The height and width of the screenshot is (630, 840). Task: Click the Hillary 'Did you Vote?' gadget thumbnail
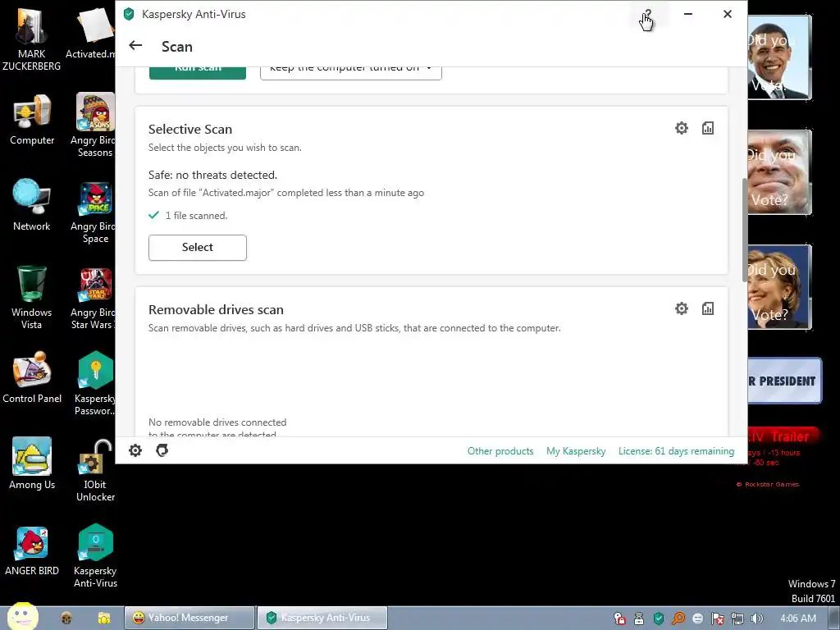[780, 286]
